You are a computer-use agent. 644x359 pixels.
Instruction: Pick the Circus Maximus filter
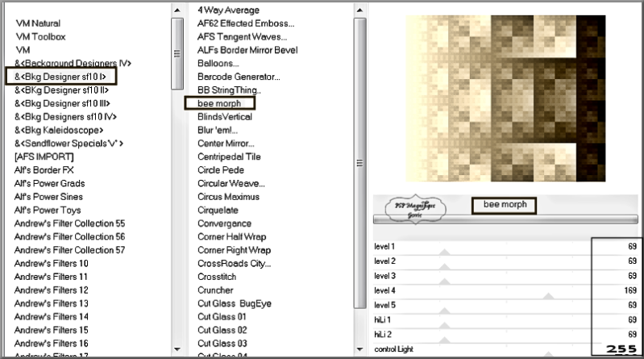228,197
